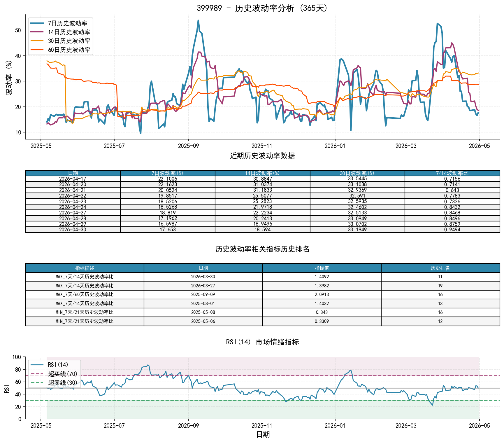Screen dimensions: 504x442
Task: Click the indicator value '2.0913'
Action: coord(322,295)
